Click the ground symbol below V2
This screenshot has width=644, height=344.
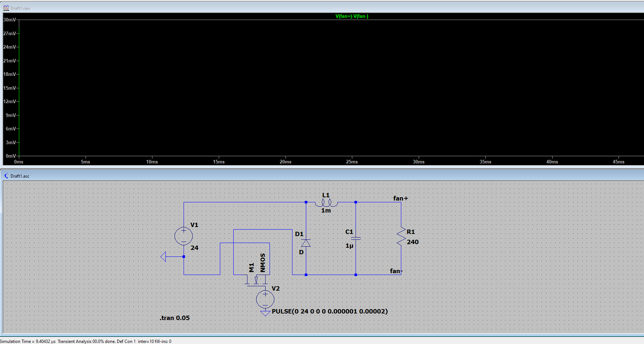click(265, 313)
